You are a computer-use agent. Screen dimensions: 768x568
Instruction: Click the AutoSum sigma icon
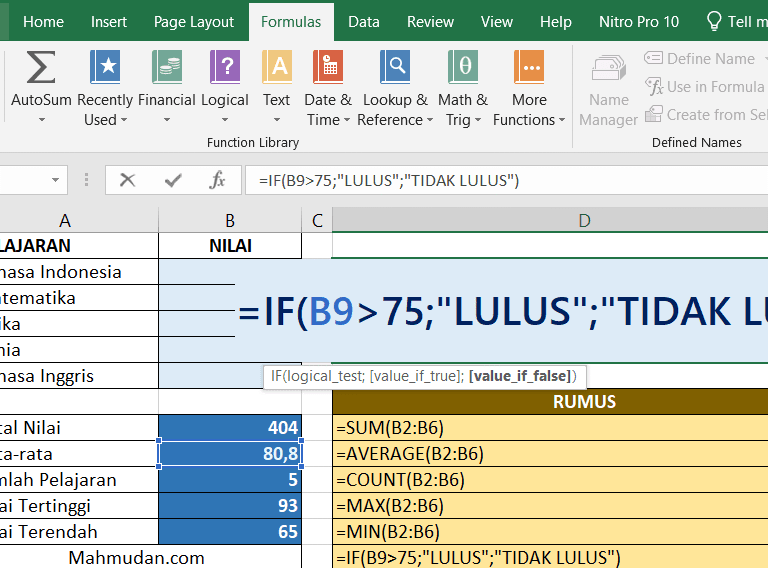click(41, 68)
